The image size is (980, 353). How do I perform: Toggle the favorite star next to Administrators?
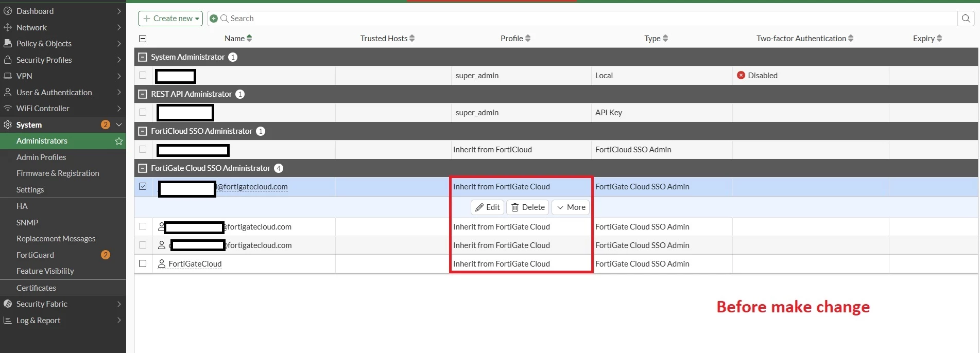119,140
